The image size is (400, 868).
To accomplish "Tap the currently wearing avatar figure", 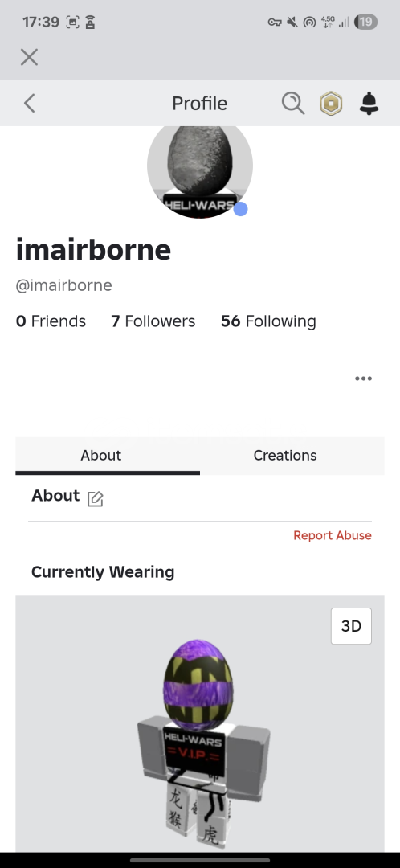I will click(x=202, y=744).
